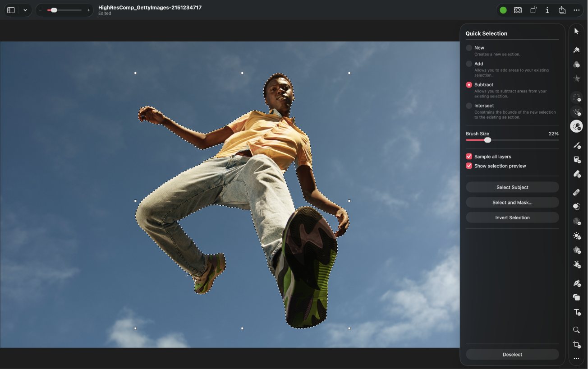Switch to Intersect selection mode

pyautogui.click(x=469, y=106)
